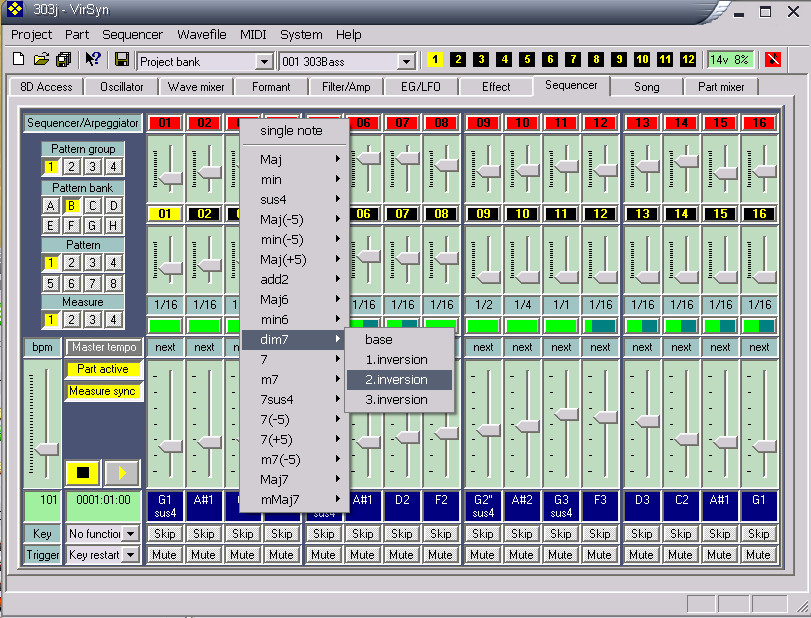Choose 3.inversion in the dim7 submenu
Screen dimensions: 811x618
pos(399,400)
